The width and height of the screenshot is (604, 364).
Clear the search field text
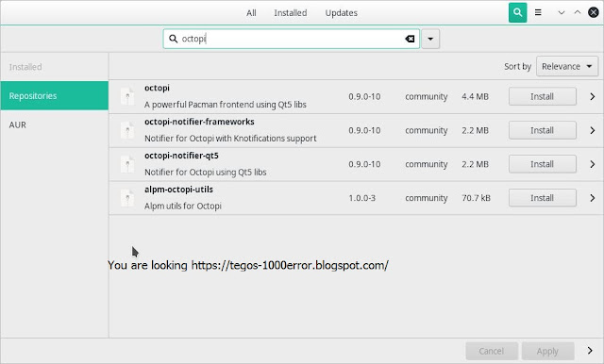pos(410,39)
